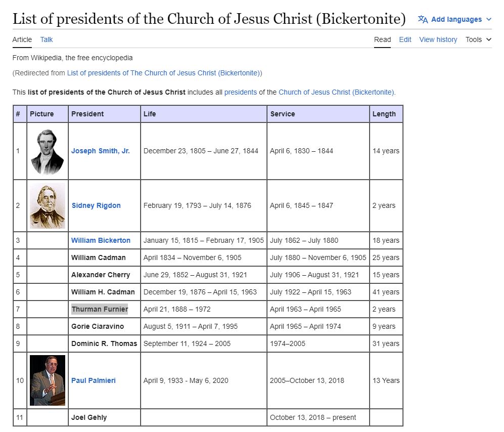Open the Tools dropdown menu

[478, 39]
